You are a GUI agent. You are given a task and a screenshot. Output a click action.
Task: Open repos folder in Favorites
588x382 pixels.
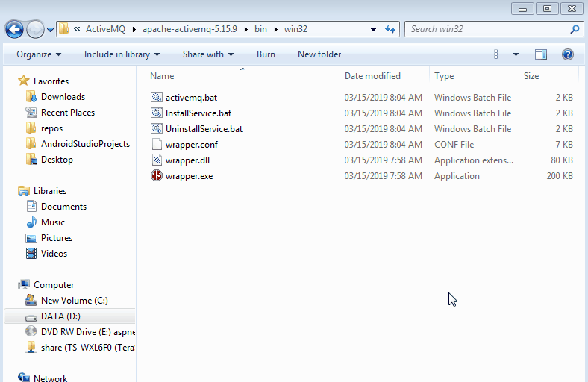(51, 128)
